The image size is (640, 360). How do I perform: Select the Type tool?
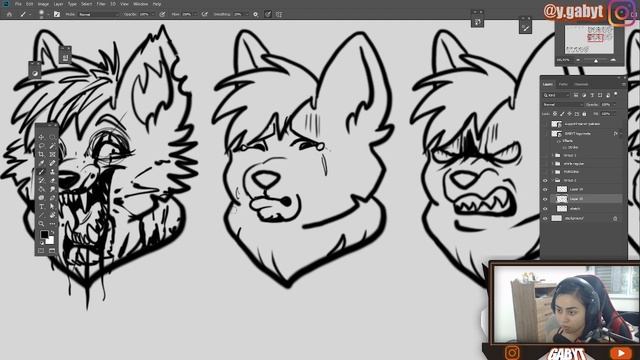point(41,206)
